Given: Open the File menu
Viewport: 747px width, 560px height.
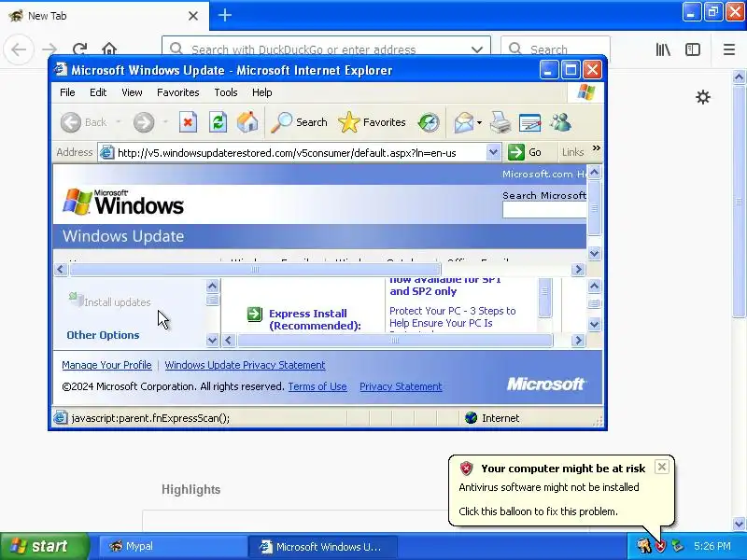Looking at the screenshot, I should [67, 92].
